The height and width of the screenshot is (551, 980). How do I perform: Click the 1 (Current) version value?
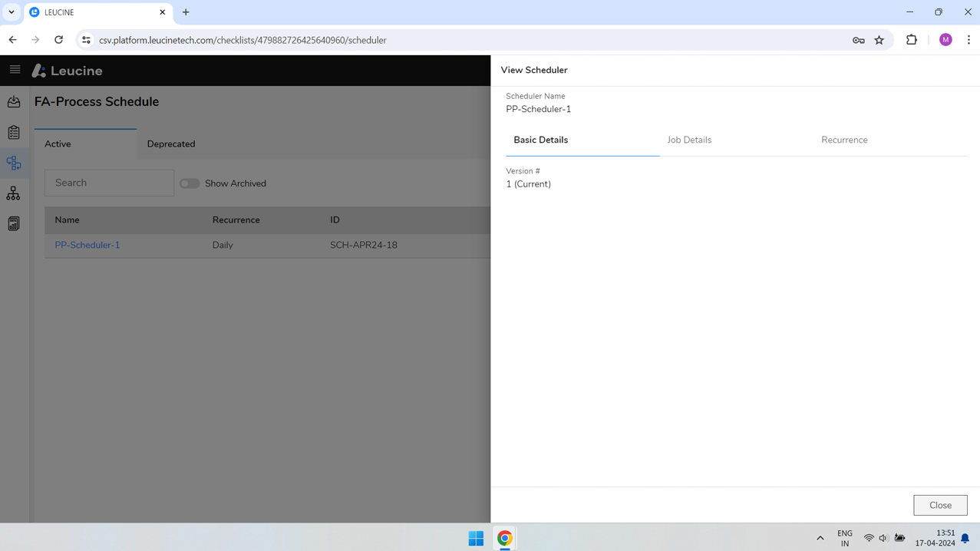(528, 184)
